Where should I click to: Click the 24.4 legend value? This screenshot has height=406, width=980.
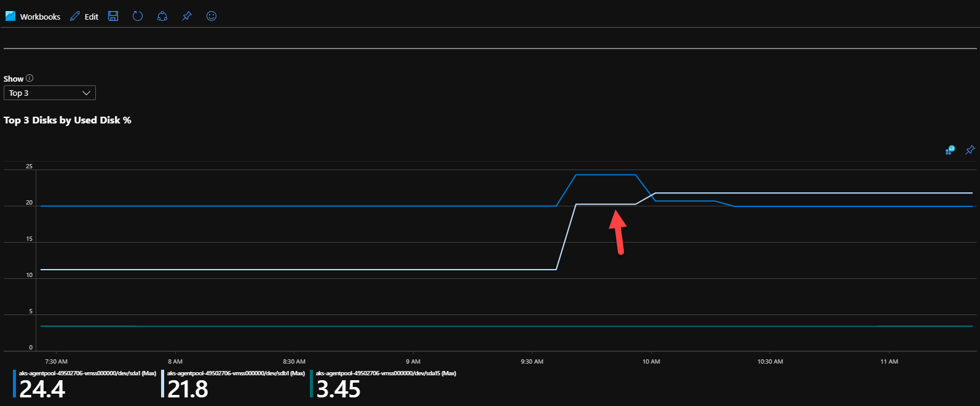(42, 389)
